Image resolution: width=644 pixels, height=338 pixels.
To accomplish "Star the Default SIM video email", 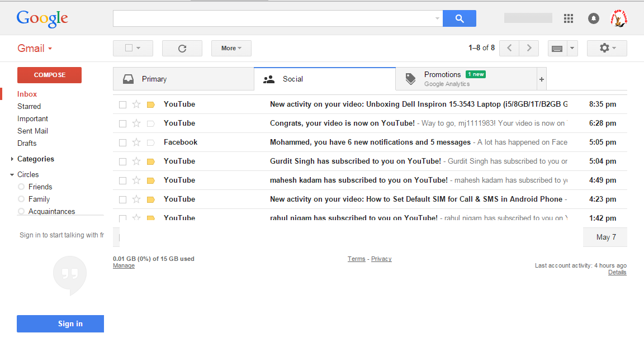I will pyautogui.click(x=136, y=199).
